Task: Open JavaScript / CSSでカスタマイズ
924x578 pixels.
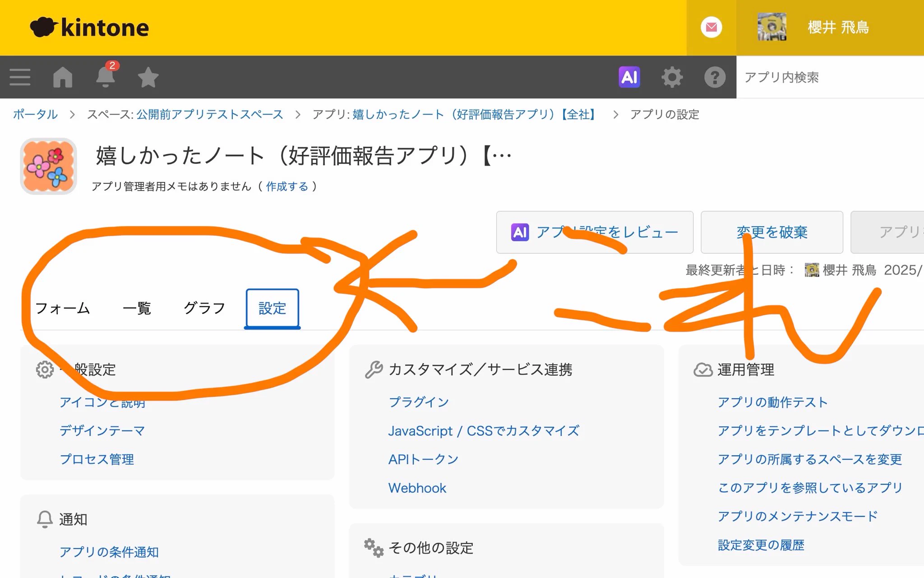Action: tap(484, 431)
